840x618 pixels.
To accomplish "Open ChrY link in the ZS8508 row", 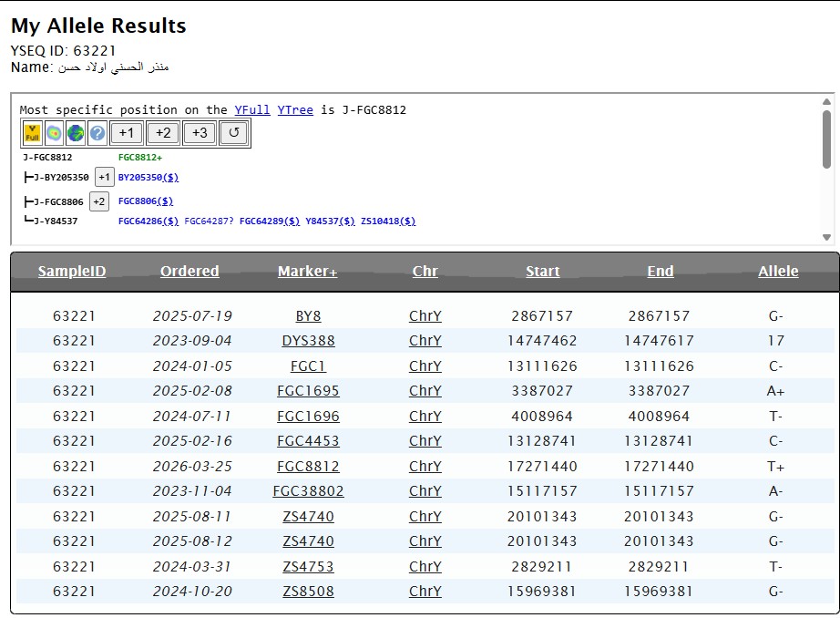I will 425,592.
